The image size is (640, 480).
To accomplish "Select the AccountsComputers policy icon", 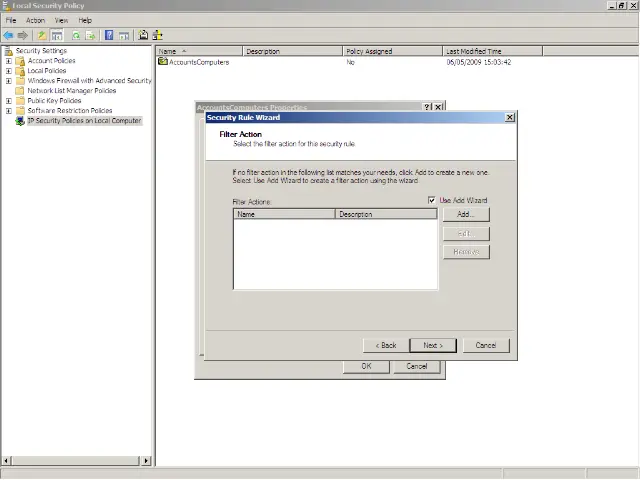I will click(163, 62).
